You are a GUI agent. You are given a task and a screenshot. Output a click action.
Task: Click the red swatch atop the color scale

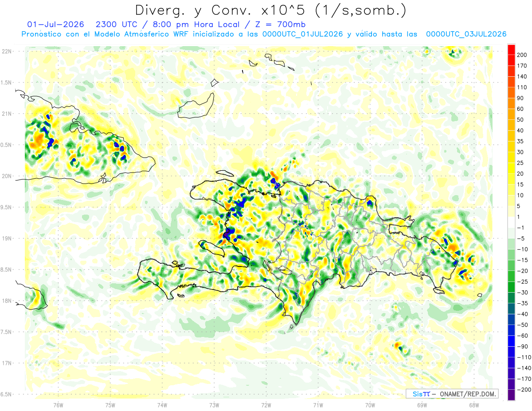[511, 49]
